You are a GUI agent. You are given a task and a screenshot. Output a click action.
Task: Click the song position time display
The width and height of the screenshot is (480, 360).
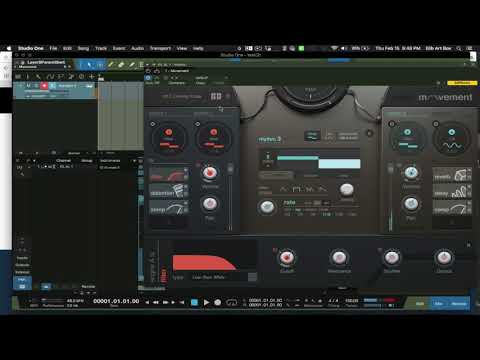(x=116, y=301)
